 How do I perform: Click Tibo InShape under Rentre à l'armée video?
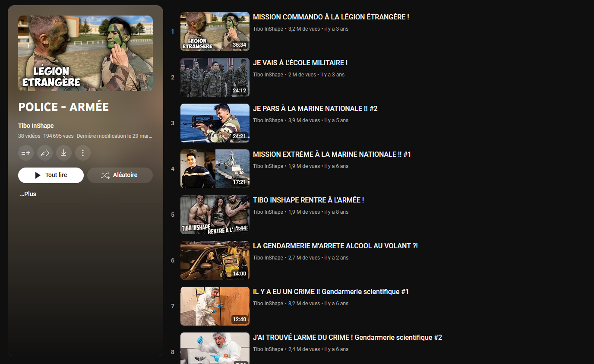[x=268, y=212]
